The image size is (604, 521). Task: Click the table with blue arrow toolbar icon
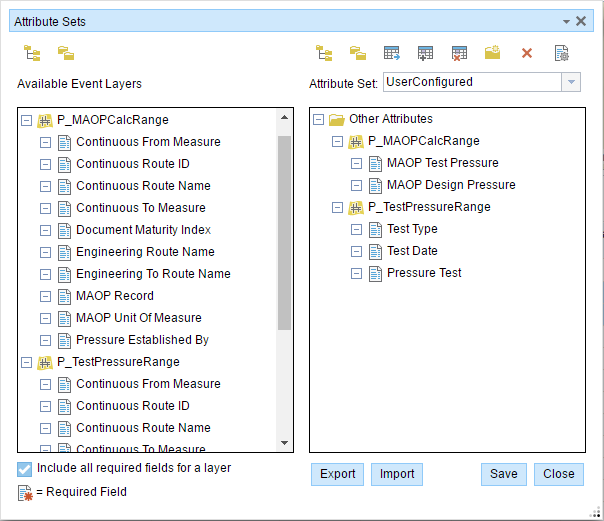[392, 53]
